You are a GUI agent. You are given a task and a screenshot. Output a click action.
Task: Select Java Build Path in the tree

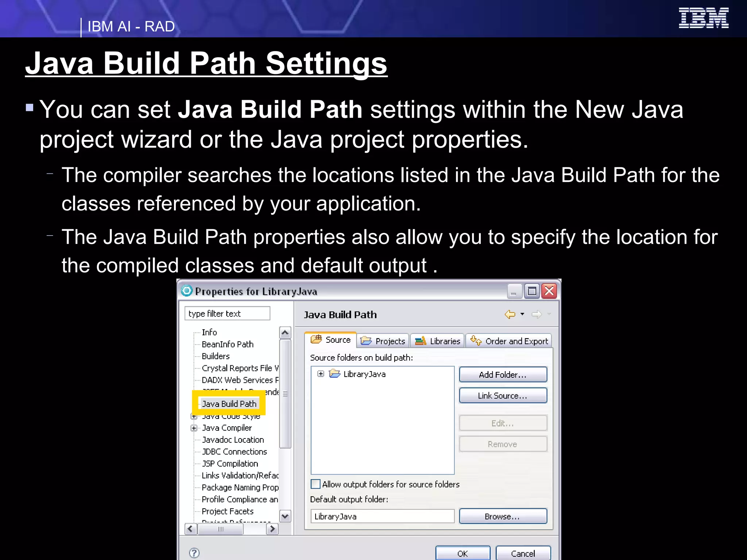click(229, 404)
